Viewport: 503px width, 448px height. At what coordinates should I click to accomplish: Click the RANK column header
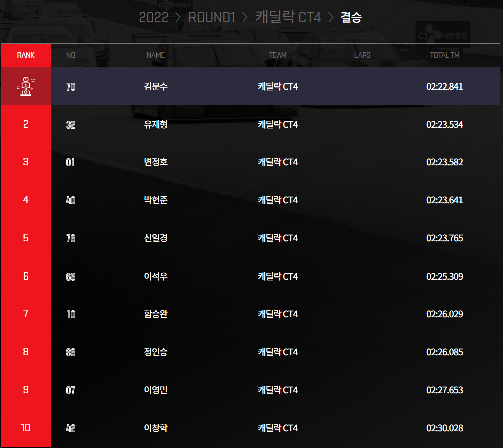click(x=26, y=55)
